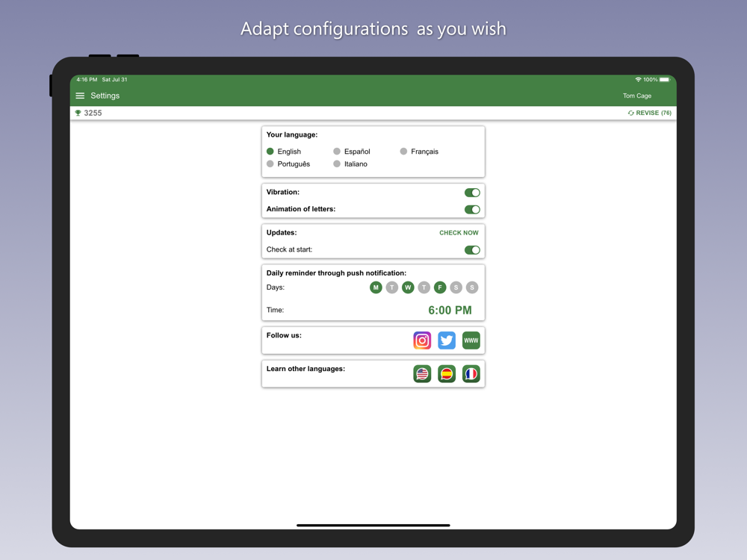The height and width of the screenshot is (560, 747).
Task: Click the 3255 score value
Action: (93, 113)
